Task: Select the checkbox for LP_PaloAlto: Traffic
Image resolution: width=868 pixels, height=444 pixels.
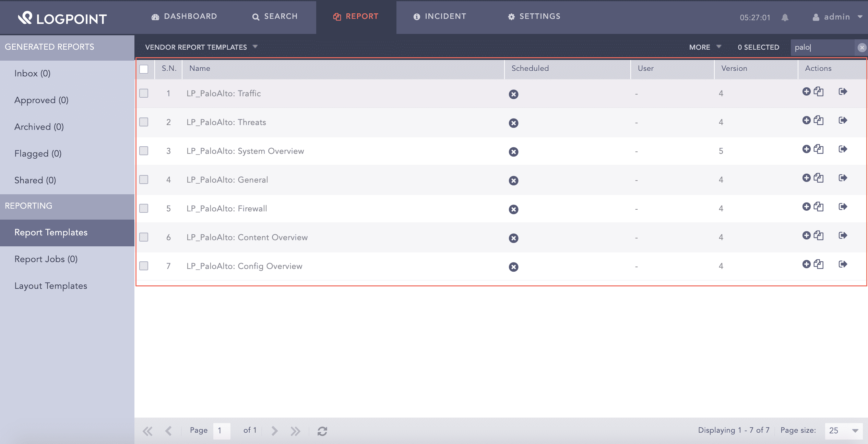Action: 144,93
